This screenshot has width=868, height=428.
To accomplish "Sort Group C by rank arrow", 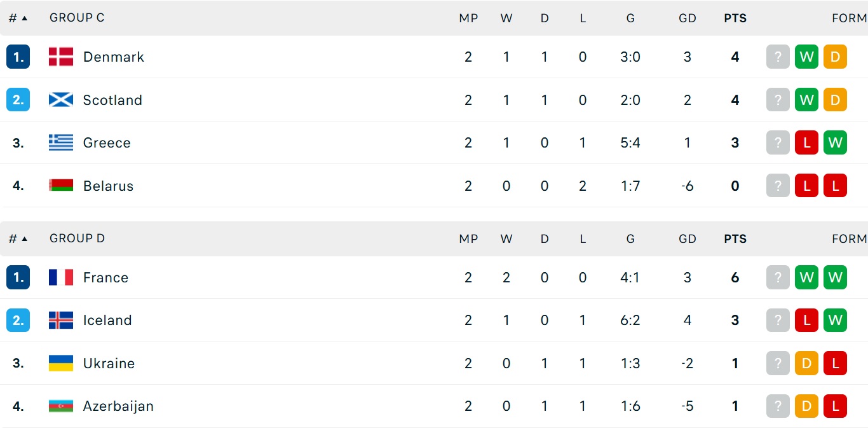I will [x=24, y=18].
